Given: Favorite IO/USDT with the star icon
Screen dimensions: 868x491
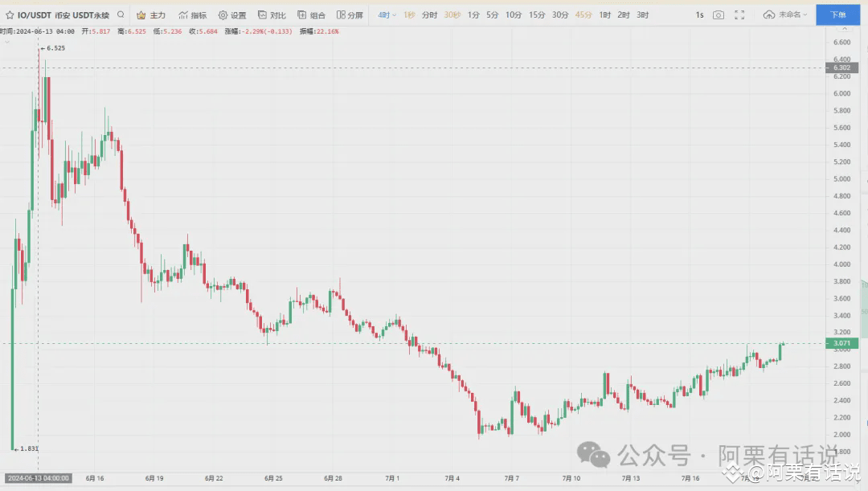Looking at the screenshot, I should click(10, 15).
